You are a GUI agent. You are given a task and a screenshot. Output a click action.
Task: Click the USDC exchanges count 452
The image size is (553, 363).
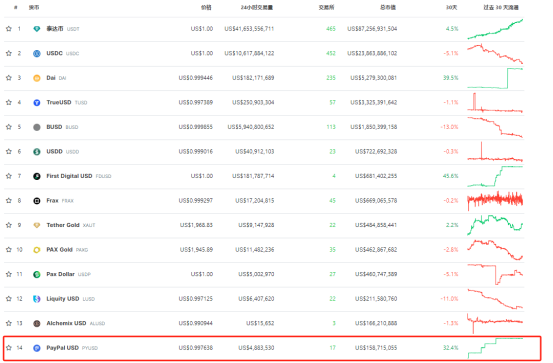pos(331,53)
